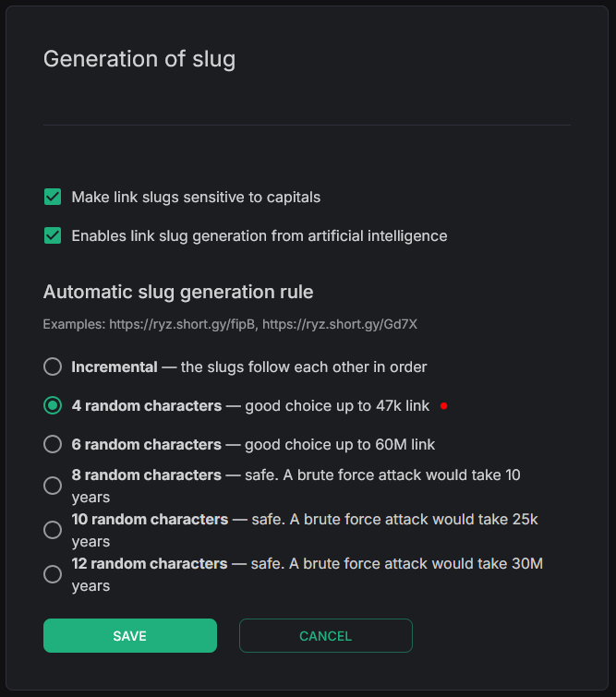Click the 'Make link slugs sensitive to capitals' label
The image size is (616, 697).
coord(196,197)
